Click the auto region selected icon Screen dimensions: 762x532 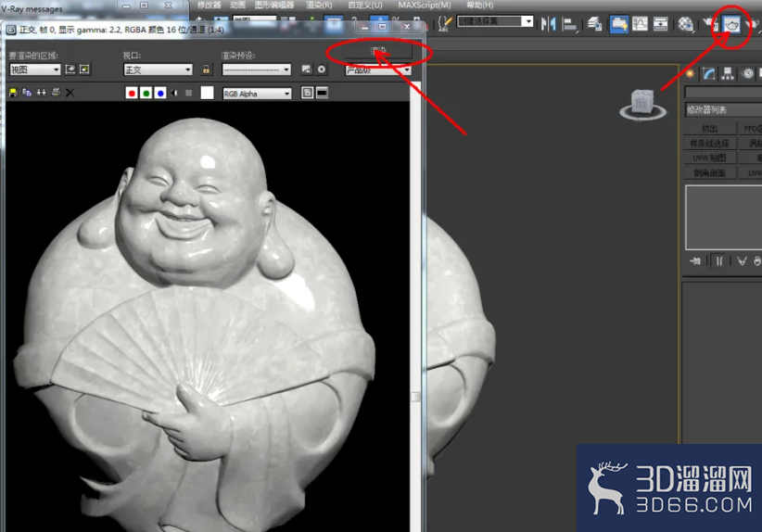pos(84,69)
